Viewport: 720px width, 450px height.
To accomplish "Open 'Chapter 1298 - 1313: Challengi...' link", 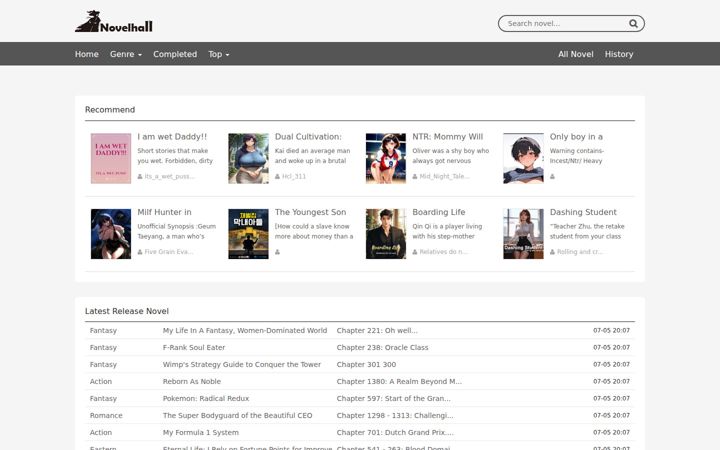I will coord(395,416).
